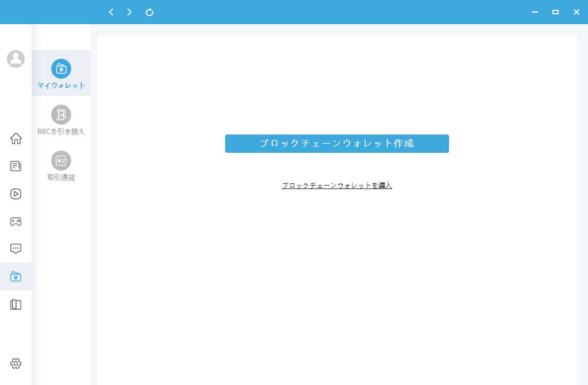This screenshot has width=588, height=385.
Task: Open the book library sidebar icon
Action: tap(16, 305)
